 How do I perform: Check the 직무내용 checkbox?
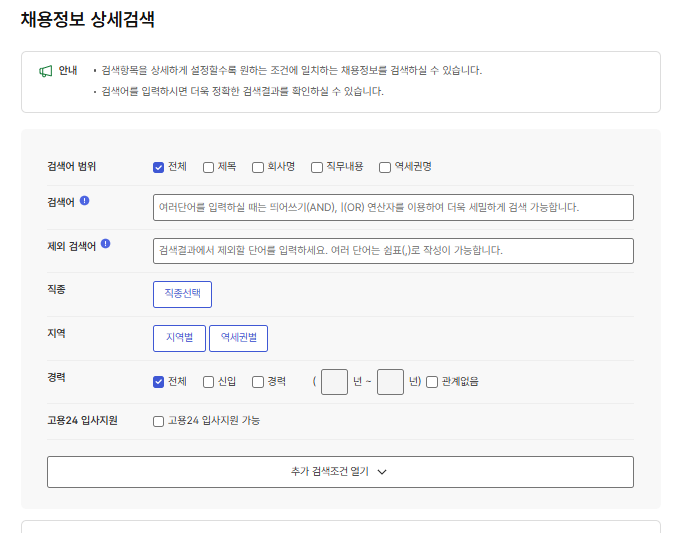[317, 167]
